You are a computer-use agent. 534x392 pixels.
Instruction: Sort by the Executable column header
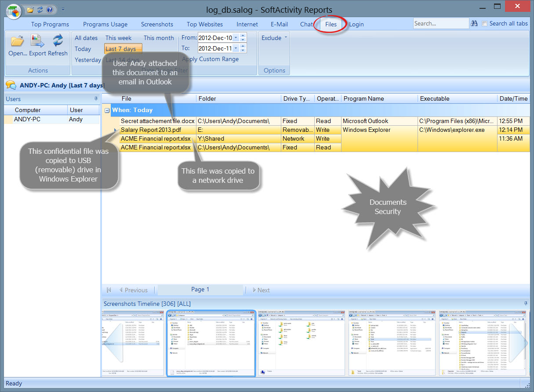(x=458, y=98)
